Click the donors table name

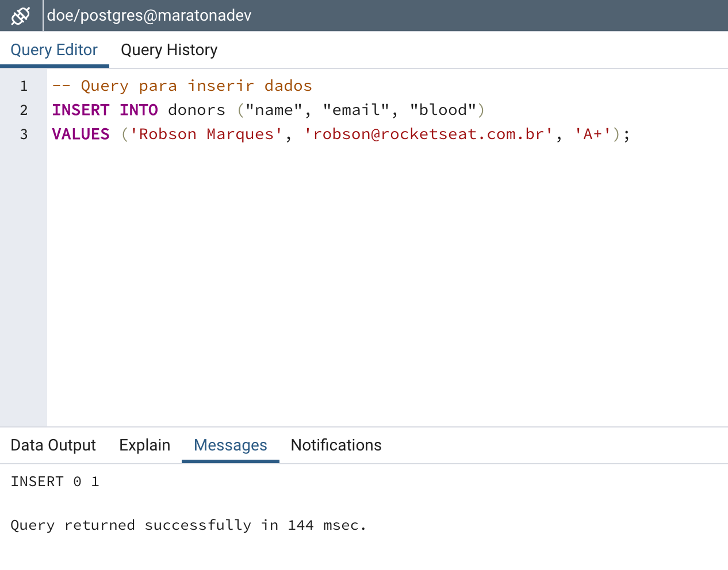tap(196, 110)
